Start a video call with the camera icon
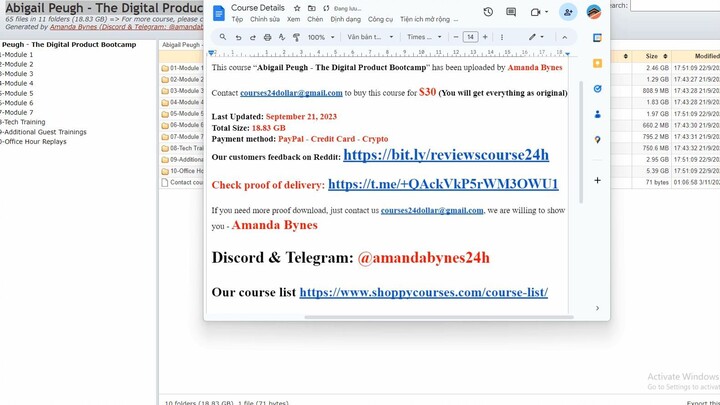 point(535,12)
